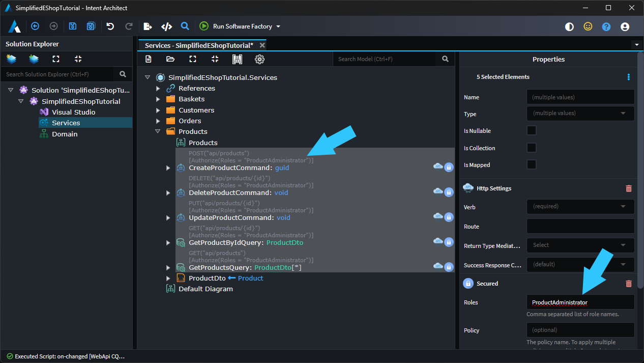Click second layered stack icon in Solution Explorer
644x363 pixels.
tap(34, 59)
